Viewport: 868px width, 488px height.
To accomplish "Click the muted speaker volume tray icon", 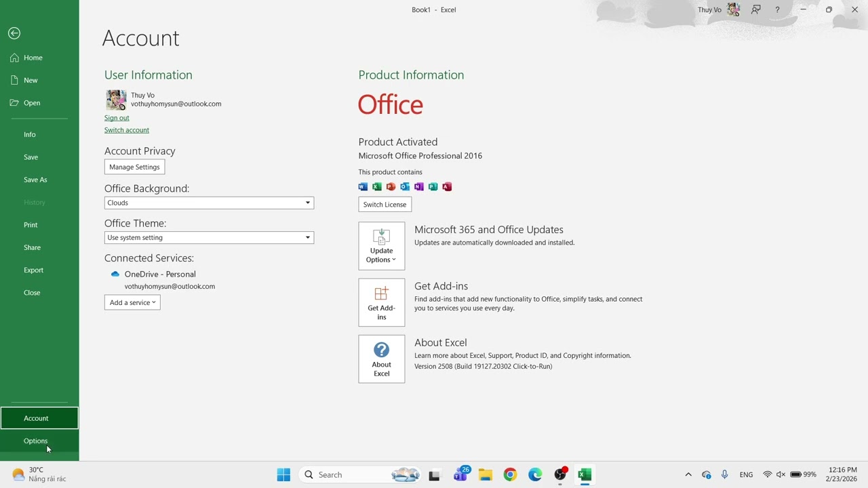I will [x=781, y=474].
